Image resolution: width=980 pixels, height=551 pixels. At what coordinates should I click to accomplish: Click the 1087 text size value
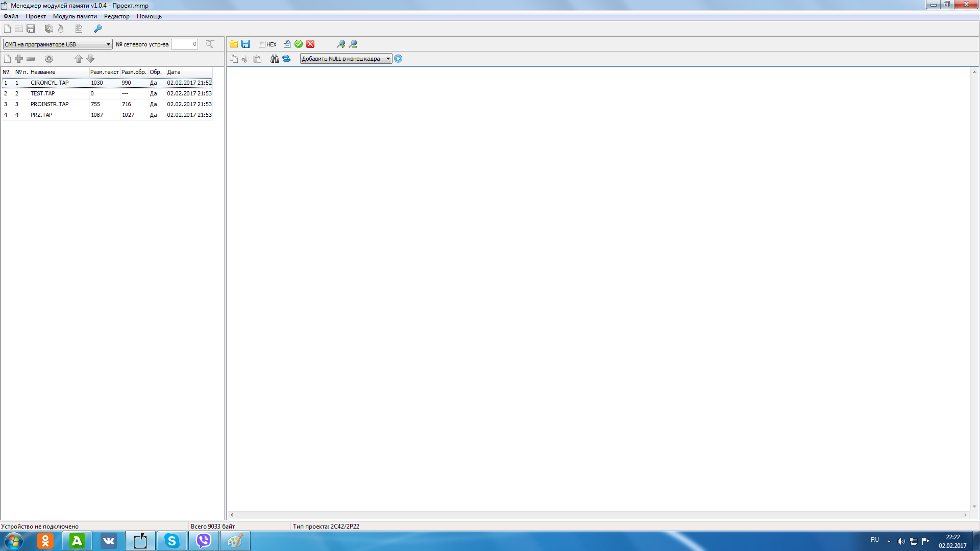pos(97,115)
